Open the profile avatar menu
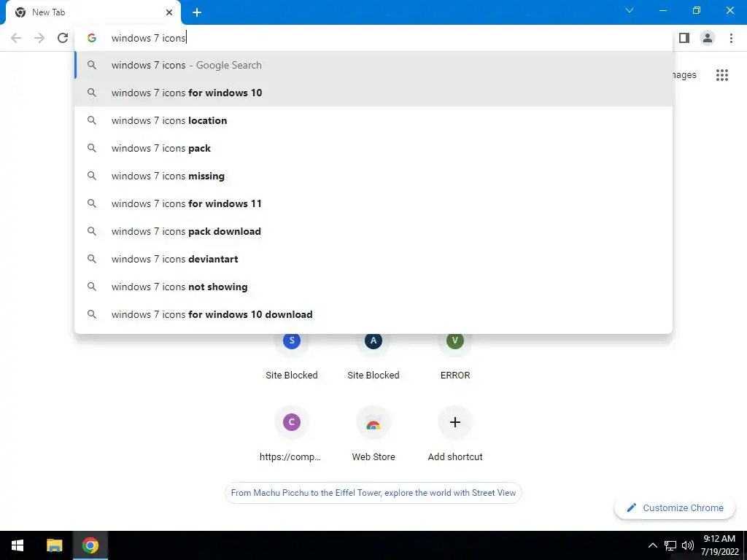 pos(708,38)
